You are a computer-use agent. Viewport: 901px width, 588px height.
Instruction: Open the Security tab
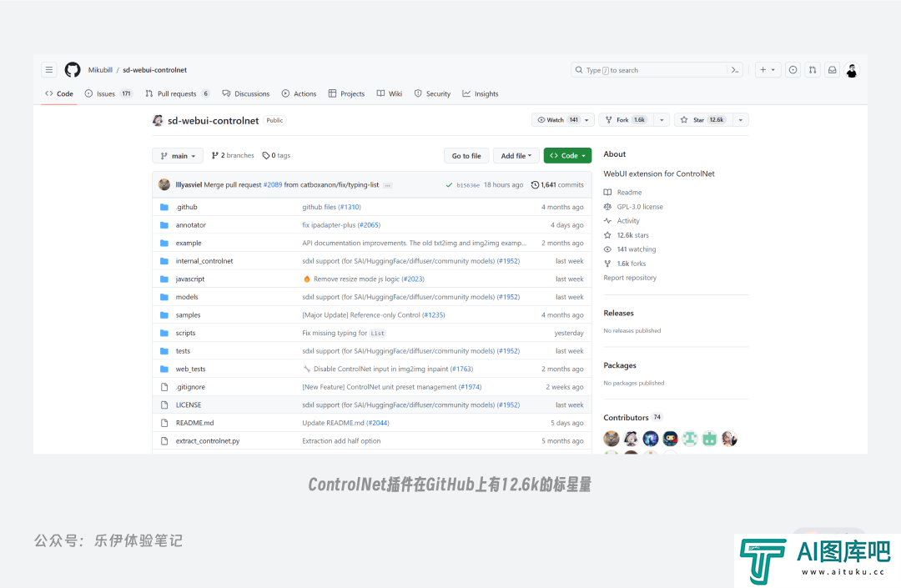[432, 93]
